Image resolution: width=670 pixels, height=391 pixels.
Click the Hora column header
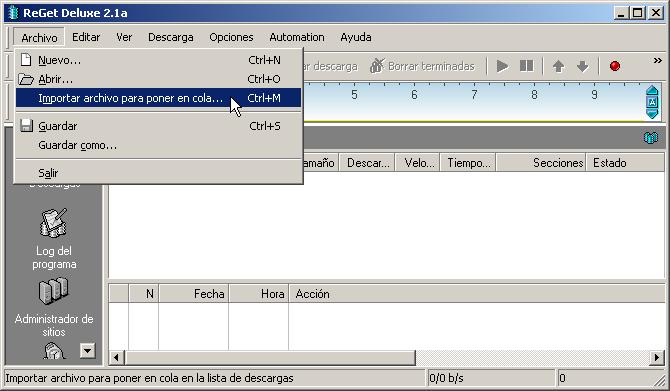pyautogui.click(x=259, y=294)
